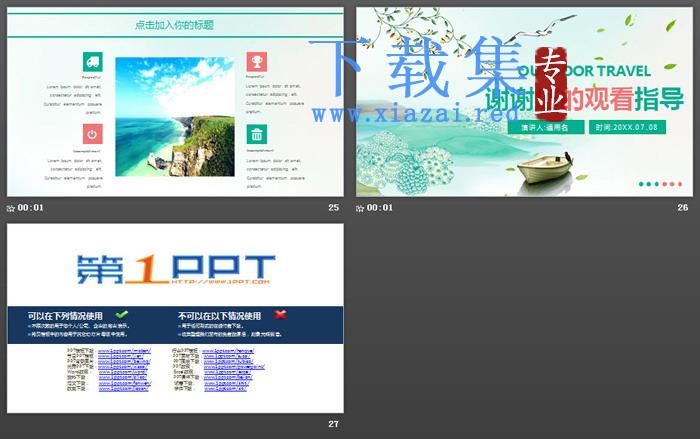Click the slide number 26 label

tap(683, 208)
